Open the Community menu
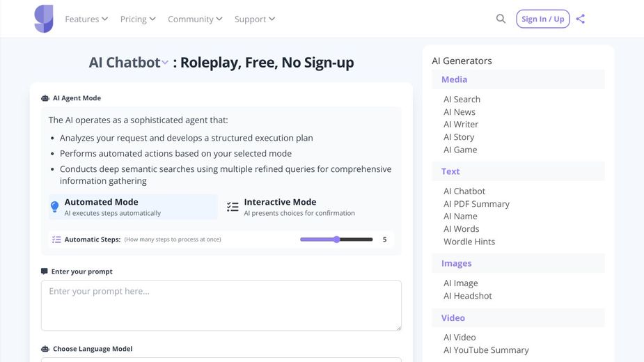This screenshot has height=362, width=644. coord(195,19)
